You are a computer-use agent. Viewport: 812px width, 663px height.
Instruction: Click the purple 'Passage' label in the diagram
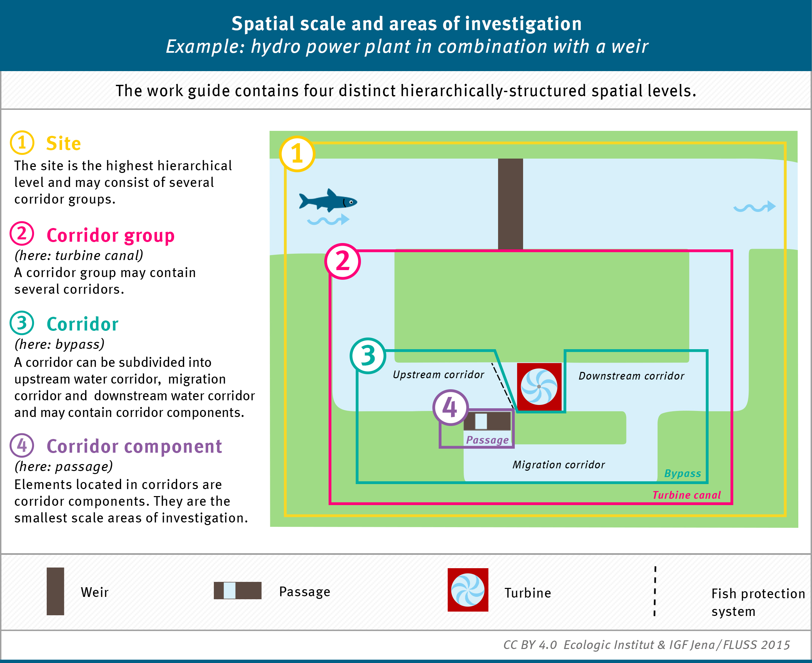(487, 440)
